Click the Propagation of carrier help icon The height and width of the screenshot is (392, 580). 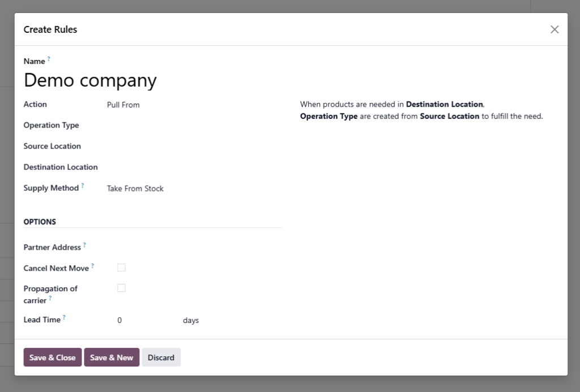[x=50, y=299]
